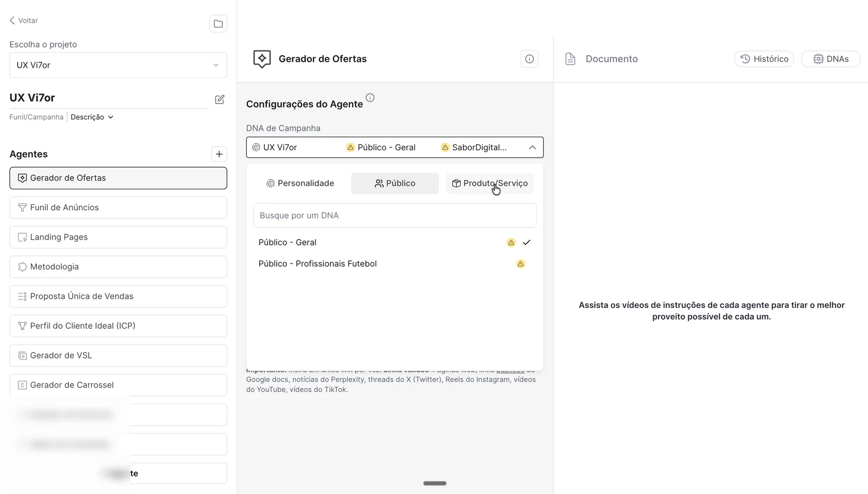Add a new agent with plus button
This screenshot has width=868, height=494.
[x=219, y=154]
